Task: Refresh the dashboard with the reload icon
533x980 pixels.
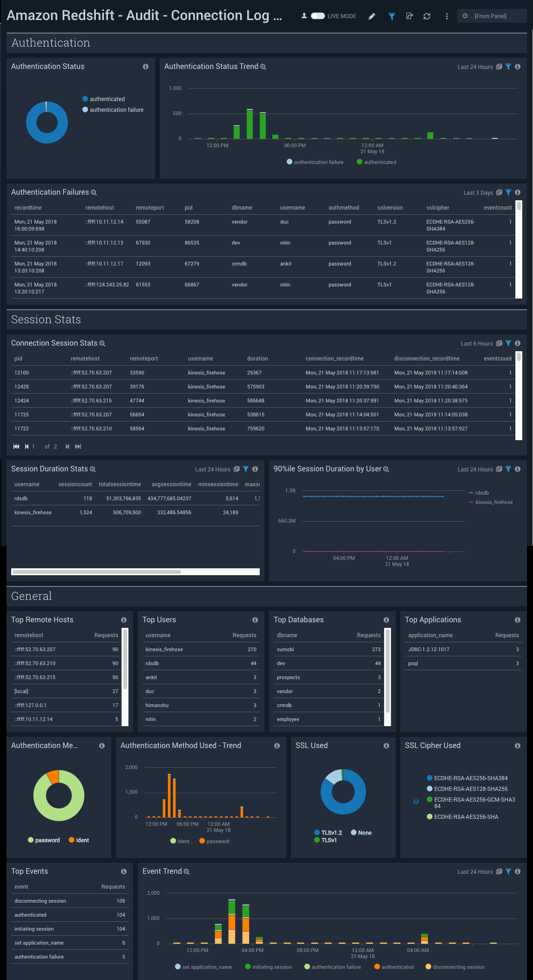Action: point(427,16)
